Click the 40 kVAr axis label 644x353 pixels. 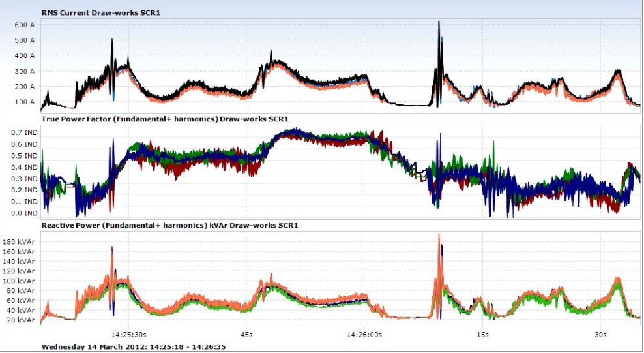tap(21, 311)
